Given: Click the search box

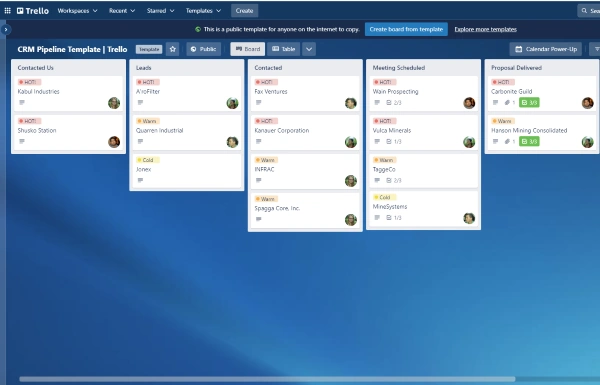Looking at the screenshot, I should coord(589,11).
